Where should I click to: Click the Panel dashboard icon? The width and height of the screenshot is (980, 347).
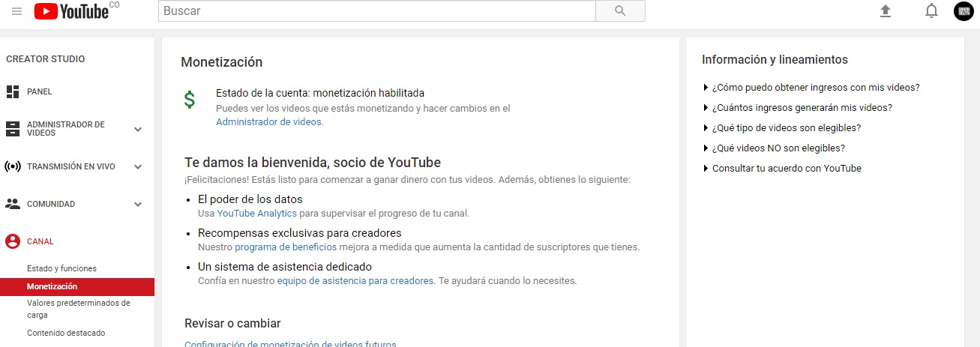click(x=13, y=92)
